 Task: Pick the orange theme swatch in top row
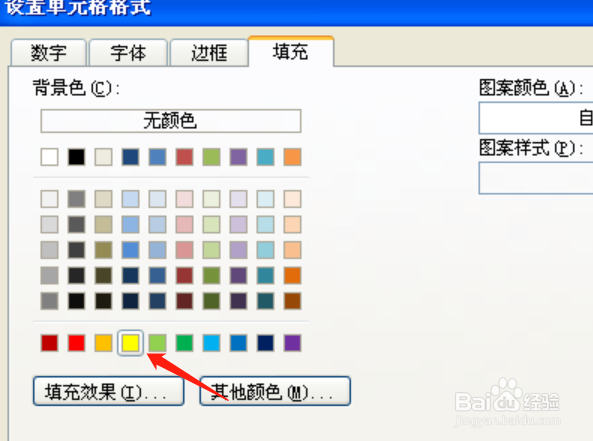(x=293, y=157)
